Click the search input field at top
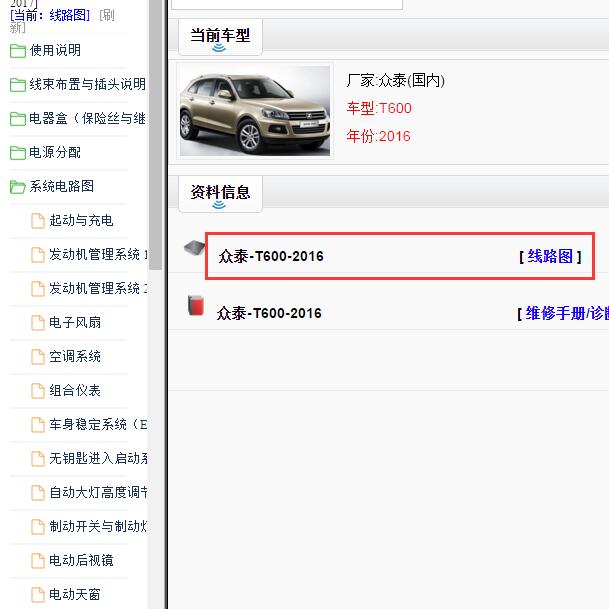The height and width of the screenshot is (609, 609). [287, 4]
